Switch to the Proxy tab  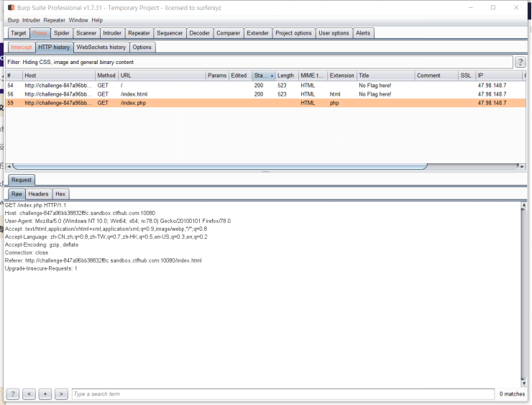pos(40,33)
